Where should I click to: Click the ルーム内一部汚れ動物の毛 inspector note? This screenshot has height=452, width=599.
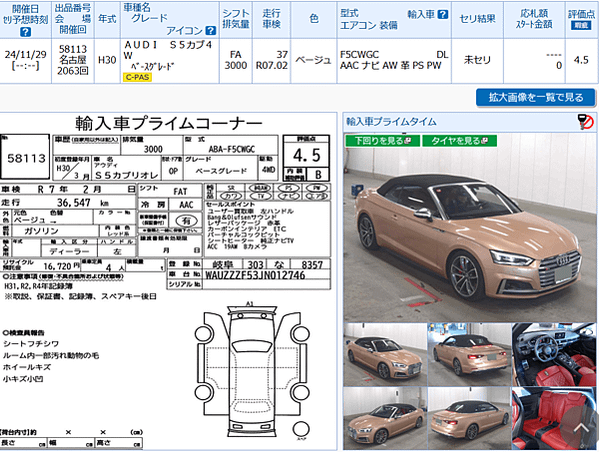pyautogui.click(x=51, y=355)
